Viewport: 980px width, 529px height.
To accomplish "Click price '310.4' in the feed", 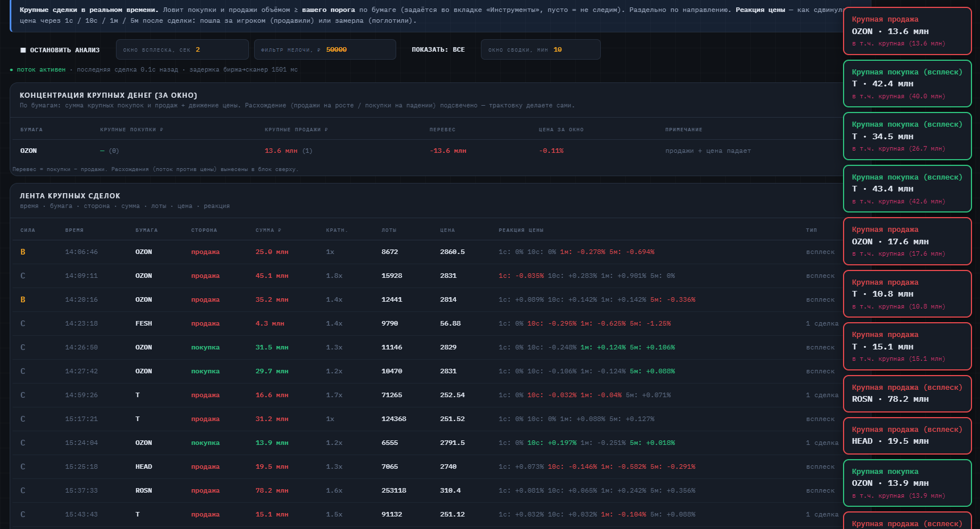I will coord(450,490).
